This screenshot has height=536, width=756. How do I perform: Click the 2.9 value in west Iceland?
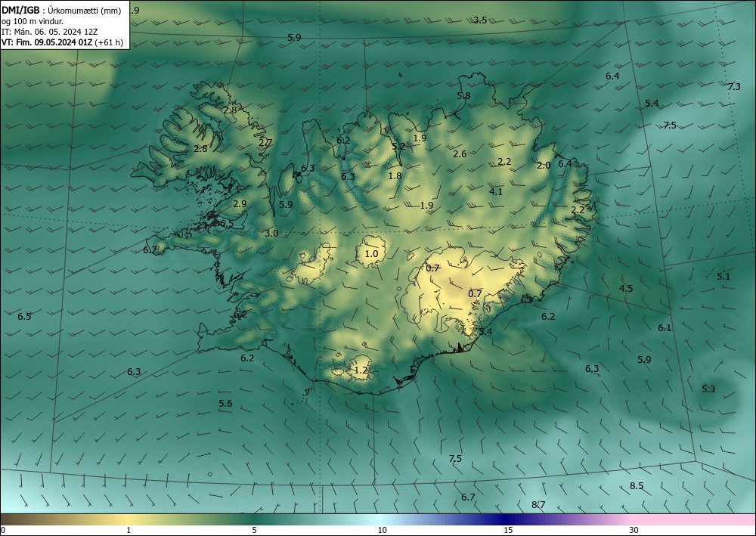pos(240,204)
